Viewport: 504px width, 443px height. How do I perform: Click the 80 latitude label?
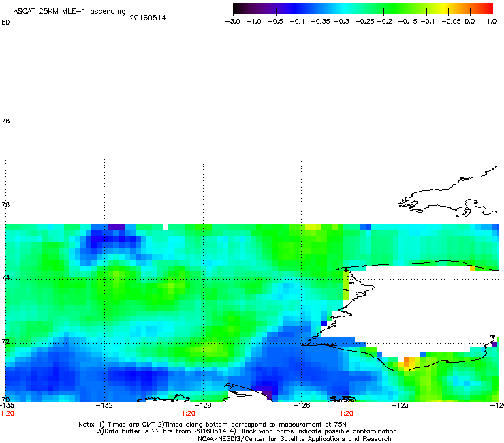tap(5, 22)
